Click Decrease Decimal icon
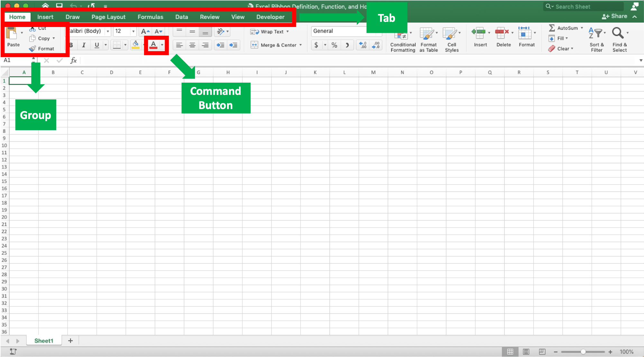The image size is (644, 357). pyautogui.click(x=375, y=45)
